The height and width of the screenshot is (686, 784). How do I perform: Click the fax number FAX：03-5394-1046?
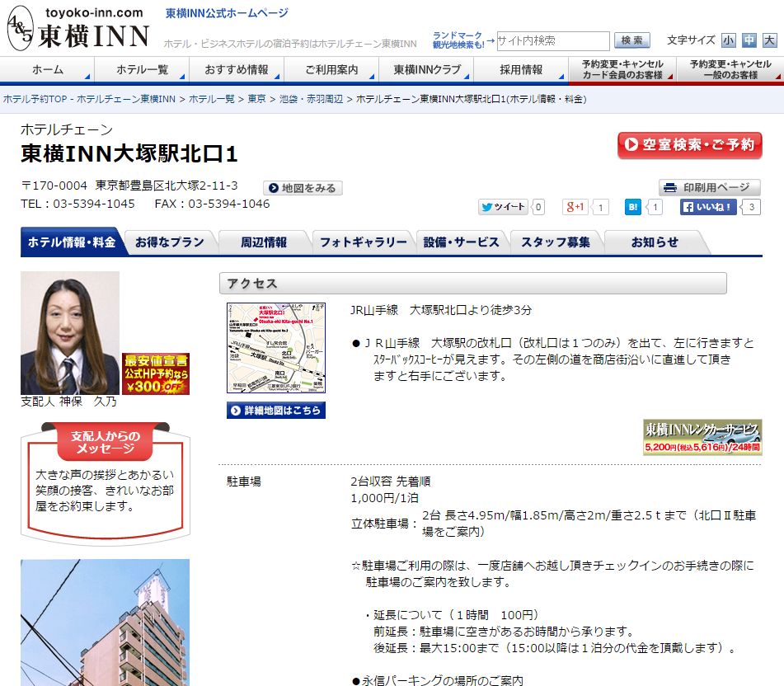coord(212,204)
